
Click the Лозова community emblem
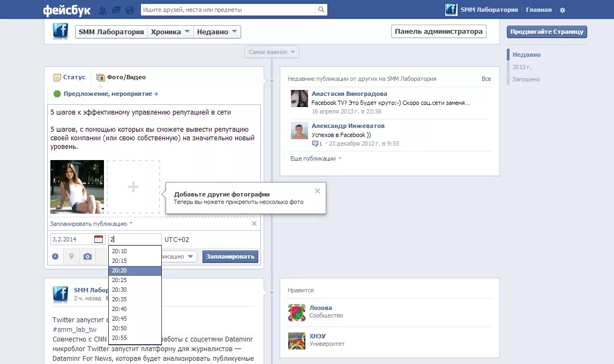click(x=296, y=312)
